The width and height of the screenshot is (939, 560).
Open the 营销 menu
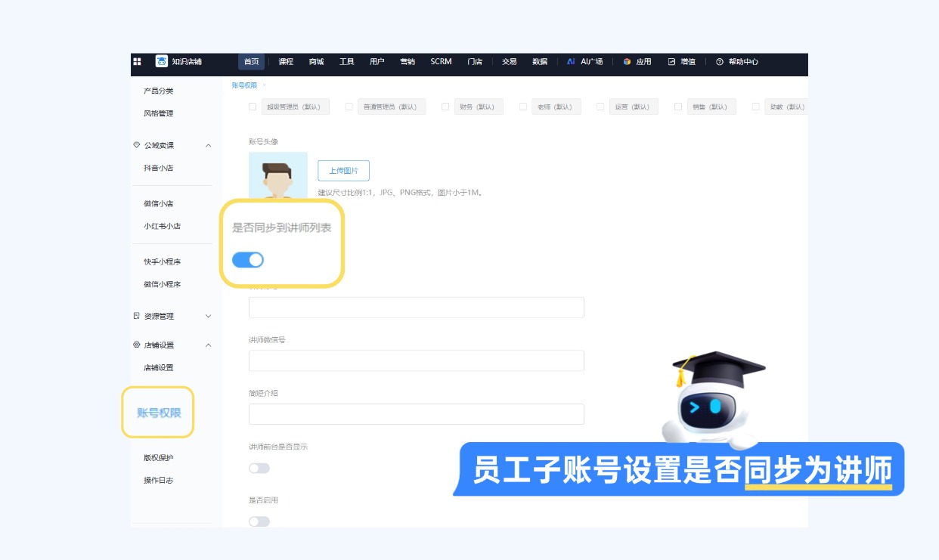pyautogui.click(x=408, y=62)
